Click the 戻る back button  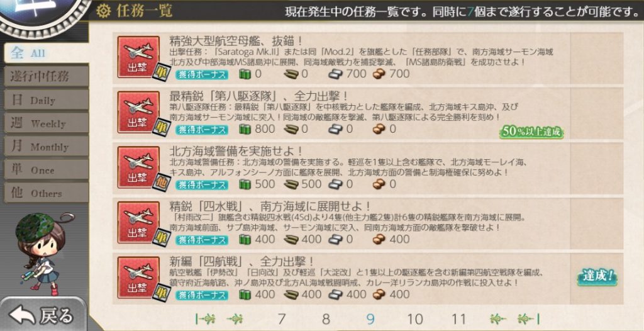[x=42, y=315]
